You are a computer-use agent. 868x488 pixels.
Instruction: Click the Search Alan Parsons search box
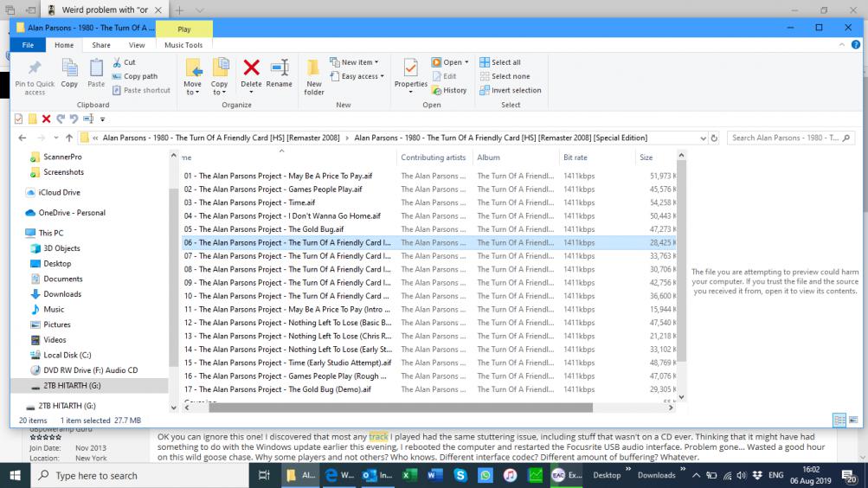[x=783, y=138]
